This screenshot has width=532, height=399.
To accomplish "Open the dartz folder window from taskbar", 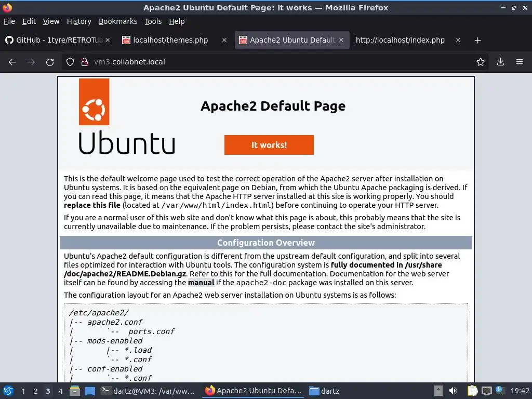I will click(324, 391).
